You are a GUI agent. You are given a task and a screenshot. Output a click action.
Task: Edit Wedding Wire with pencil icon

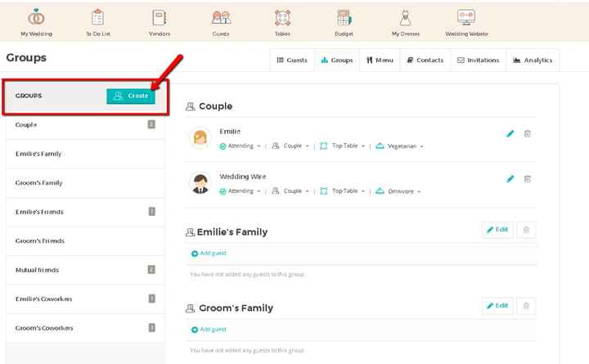coord(510,179)
